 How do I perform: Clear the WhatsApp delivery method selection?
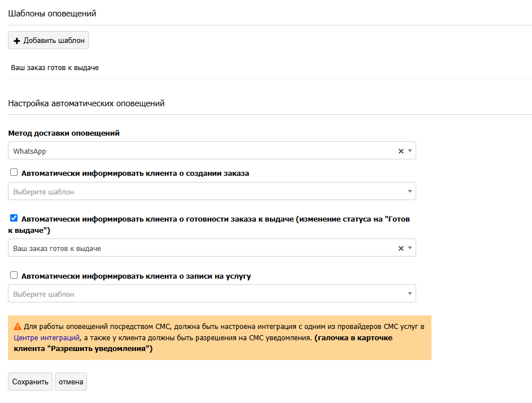tap(401, 151)
